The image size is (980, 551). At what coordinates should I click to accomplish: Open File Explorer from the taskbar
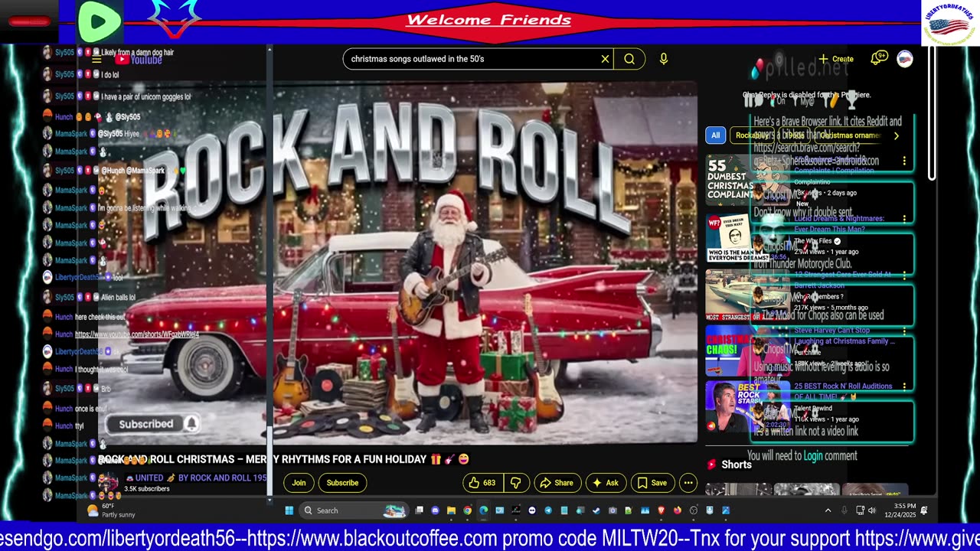pyautogui.click(x=451, y=510)
